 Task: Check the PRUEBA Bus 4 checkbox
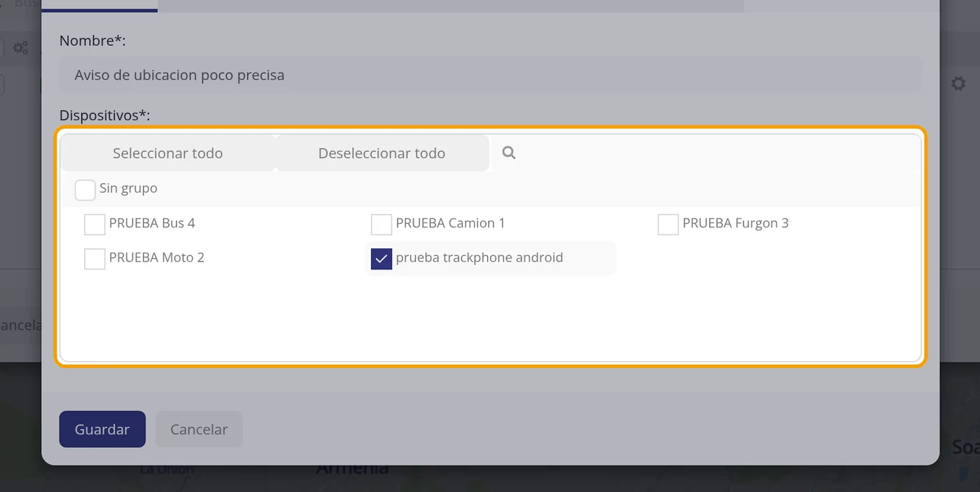coord(94,225)
